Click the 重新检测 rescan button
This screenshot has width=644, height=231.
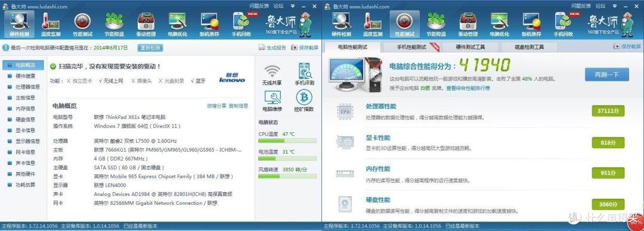[x=150, y=48]
